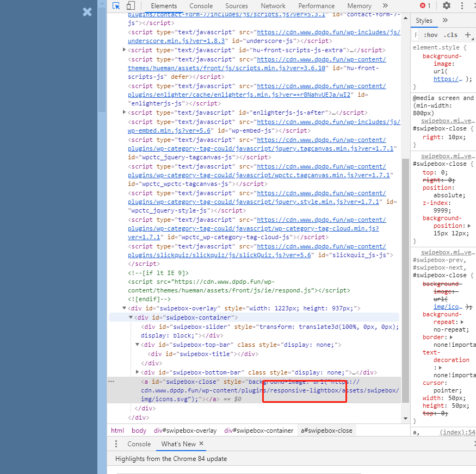Select the Styles pane tab
The image size is (476, 474).
424,20
